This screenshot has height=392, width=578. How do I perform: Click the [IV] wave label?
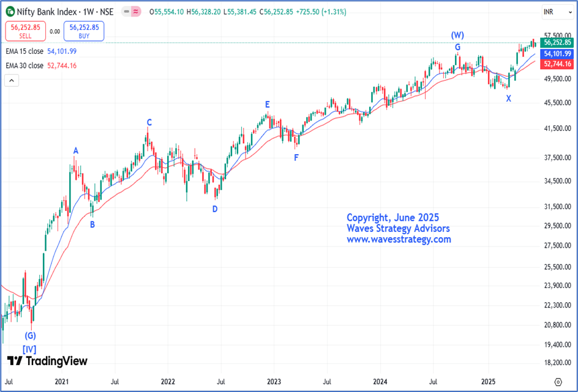(x=29, y=349)
